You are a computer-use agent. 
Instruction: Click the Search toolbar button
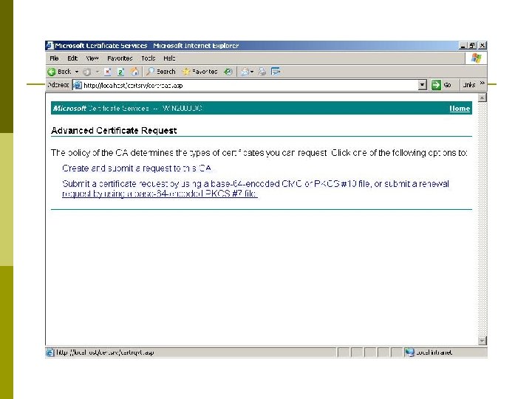[x=161, y=72]
